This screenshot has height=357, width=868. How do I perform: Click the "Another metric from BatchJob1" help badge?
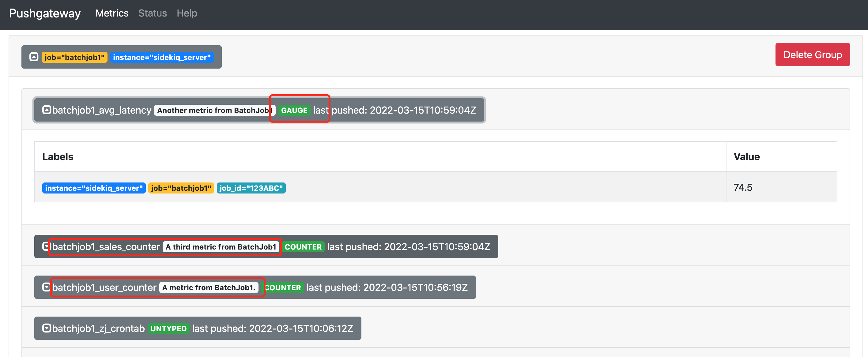point(215,110)
